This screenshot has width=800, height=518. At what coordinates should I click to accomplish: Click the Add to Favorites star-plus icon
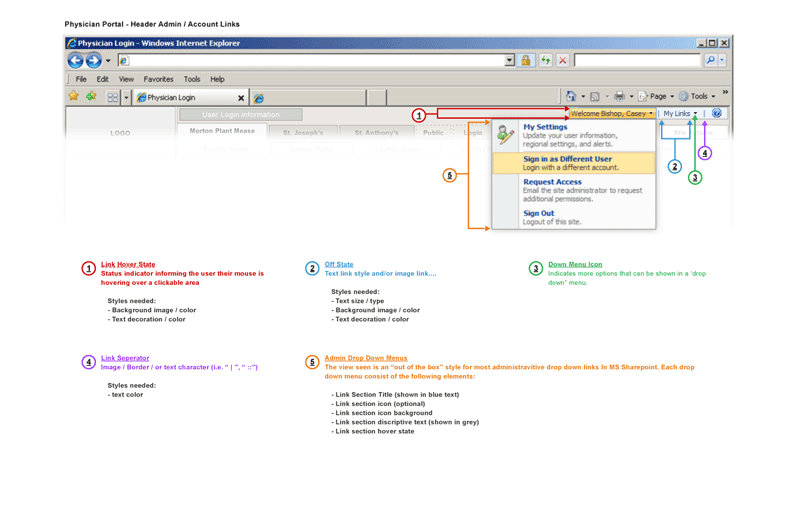91,96
